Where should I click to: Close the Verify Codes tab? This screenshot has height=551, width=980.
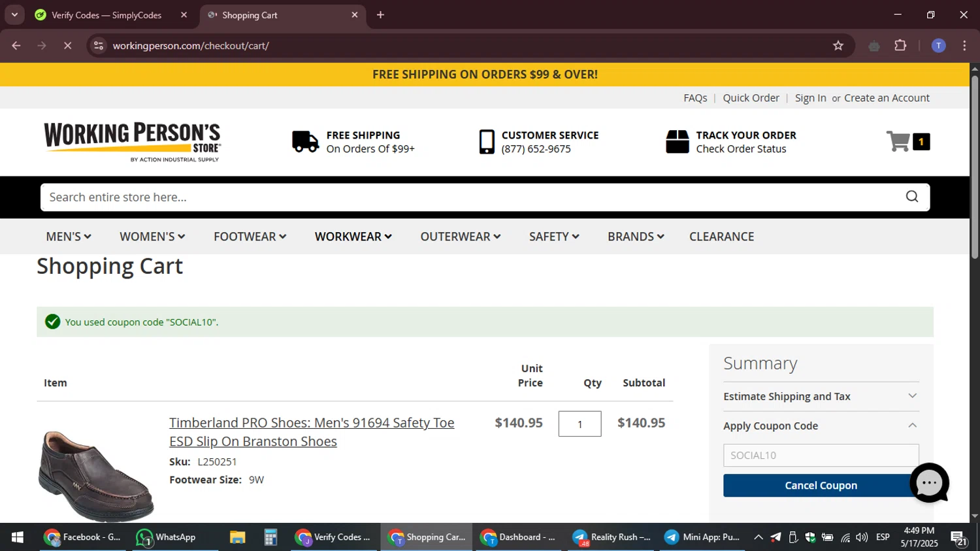click(184, 14)
